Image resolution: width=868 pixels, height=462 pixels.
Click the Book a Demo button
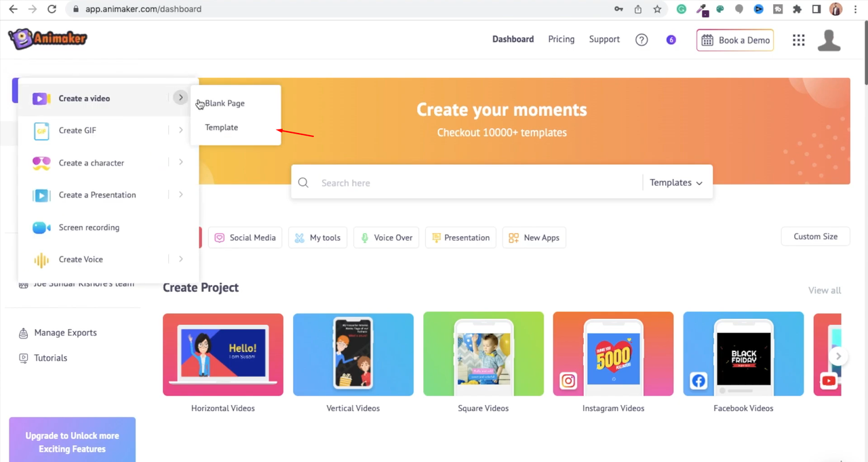[735, 40]
